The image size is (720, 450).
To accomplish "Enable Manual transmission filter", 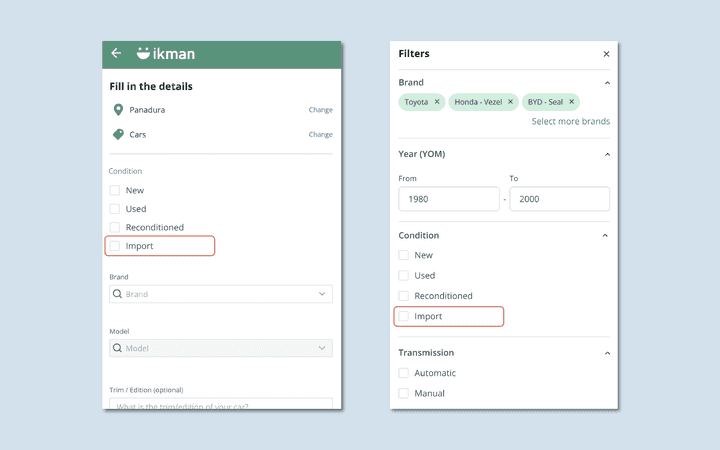I will tap(404, 393).
